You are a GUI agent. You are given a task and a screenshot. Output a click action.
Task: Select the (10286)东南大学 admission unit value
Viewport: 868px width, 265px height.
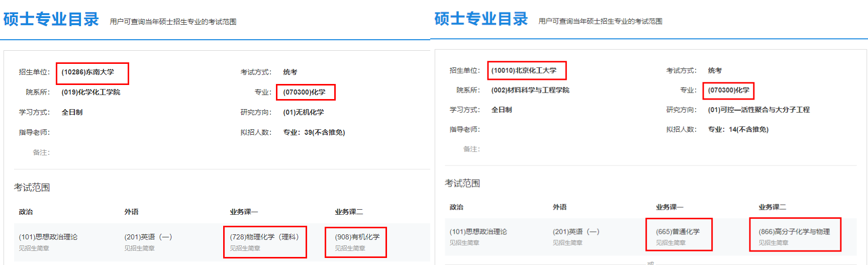click(88, 72)
